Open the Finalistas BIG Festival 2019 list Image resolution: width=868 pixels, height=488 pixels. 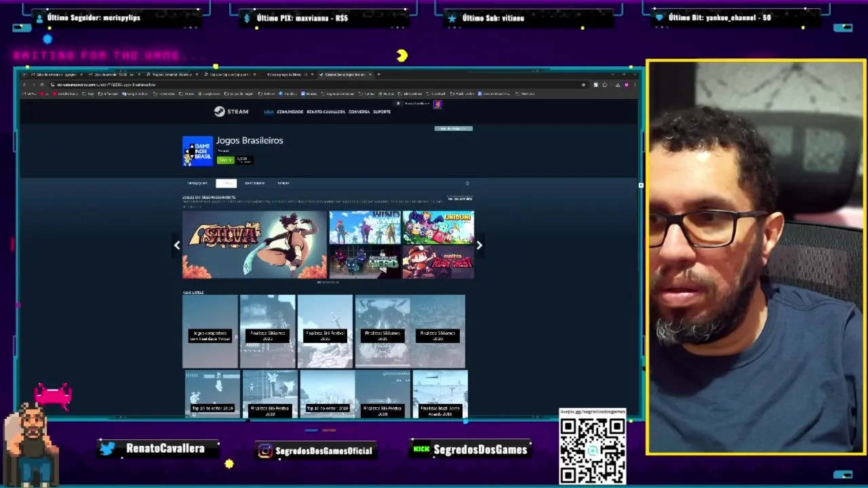[x=270, y=394]
